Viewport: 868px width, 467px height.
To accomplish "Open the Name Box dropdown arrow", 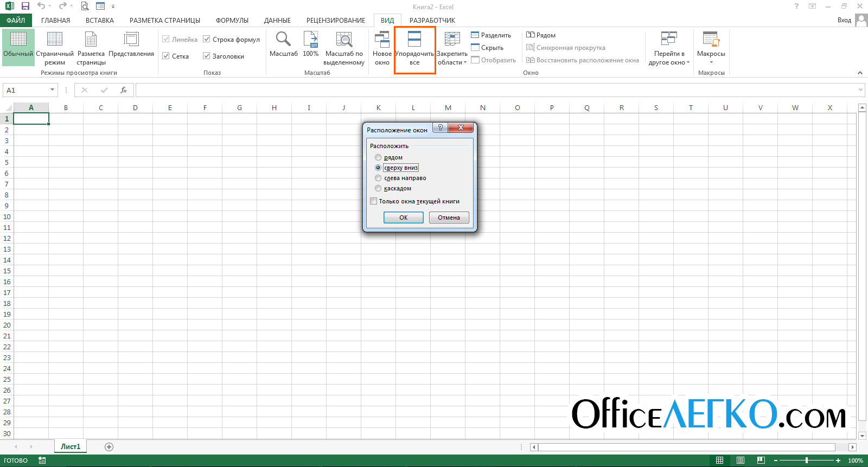I will 53,90.
